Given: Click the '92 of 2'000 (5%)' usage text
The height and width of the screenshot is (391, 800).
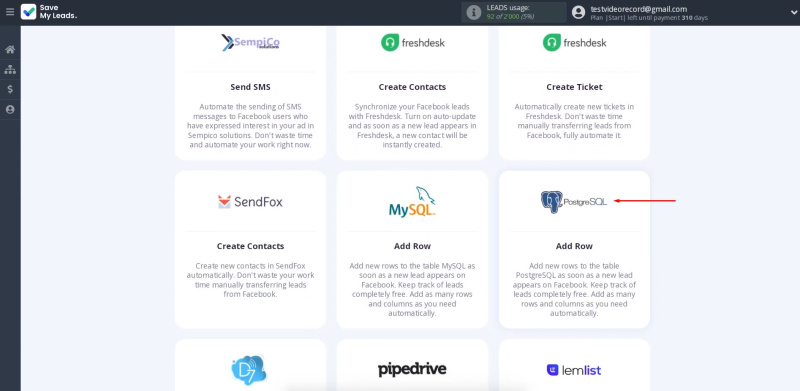Looking at the screenshot, I should click(x=510, y=17).
